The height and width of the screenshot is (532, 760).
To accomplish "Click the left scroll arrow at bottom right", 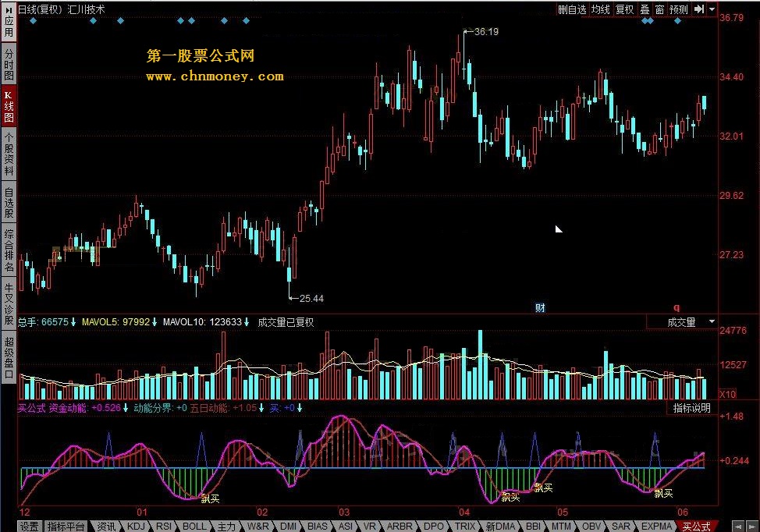I will click(x=738, y=527).
